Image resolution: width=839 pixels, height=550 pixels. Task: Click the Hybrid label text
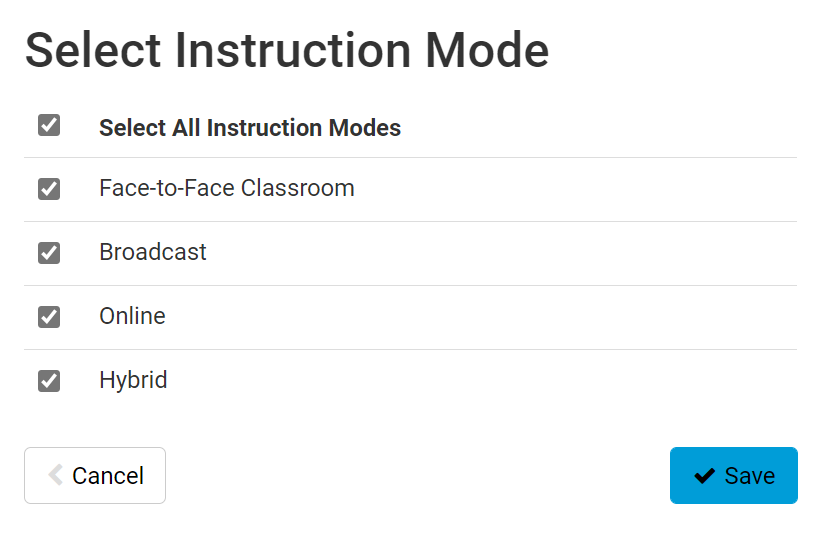(133, 380)
